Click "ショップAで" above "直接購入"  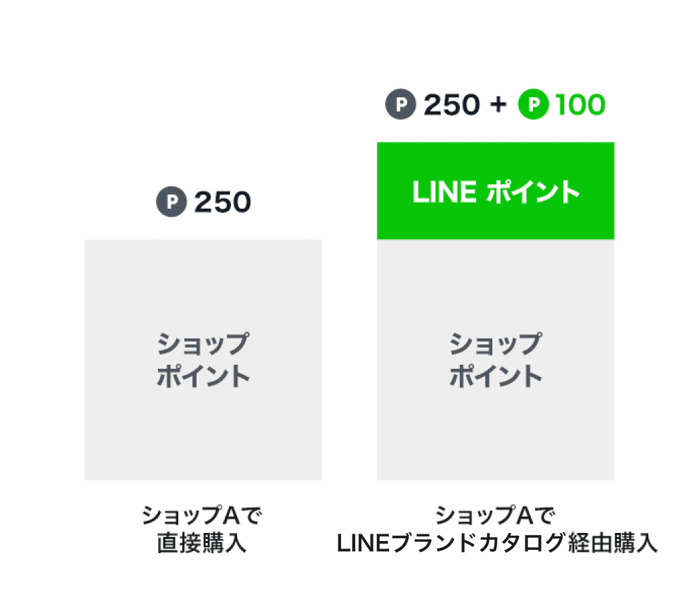[202, 517]
